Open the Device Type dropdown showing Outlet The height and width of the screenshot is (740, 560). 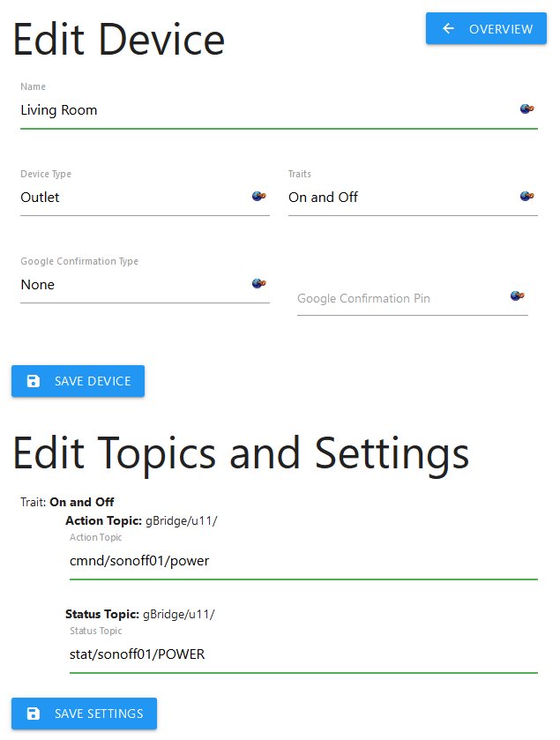(145, 198)
